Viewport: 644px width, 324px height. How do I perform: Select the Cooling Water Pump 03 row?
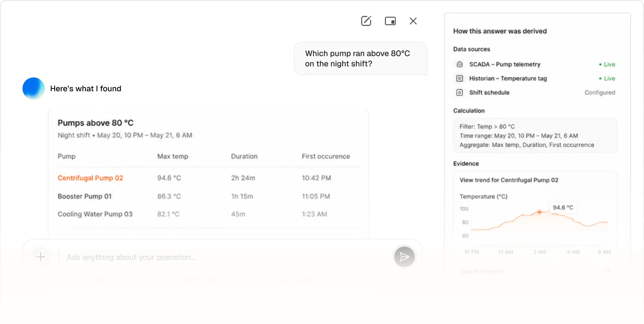pyautogui.click(x=209, y=214)
